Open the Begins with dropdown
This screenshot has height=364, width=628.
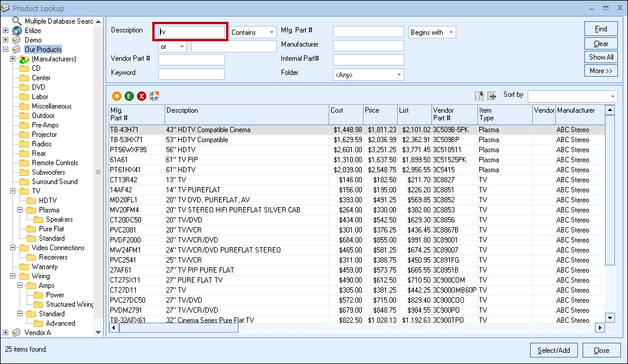point(451,32)
